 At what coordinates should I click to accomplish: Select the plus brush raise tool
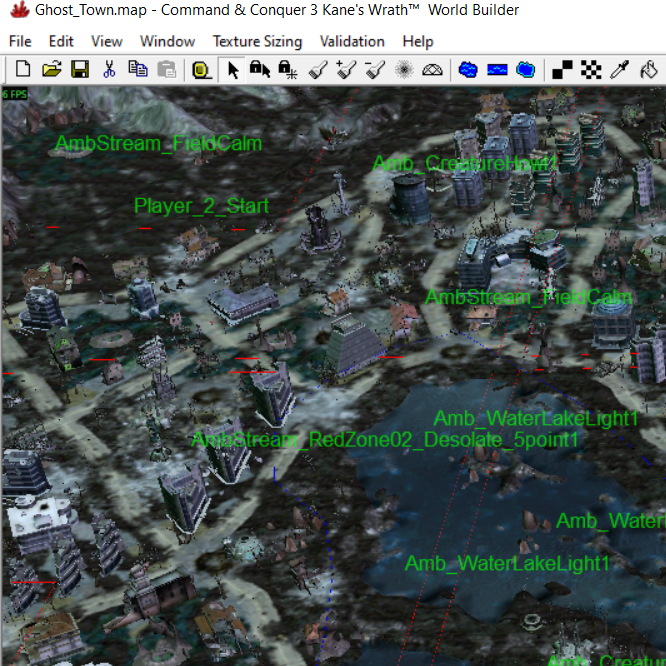point(346,70)
